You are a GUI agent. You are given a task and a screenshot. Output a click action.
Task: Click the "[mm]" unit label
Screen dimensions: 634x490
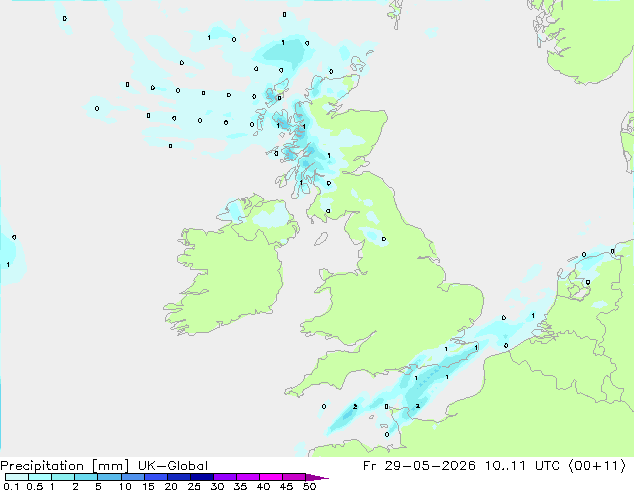(x=110, y=466)
